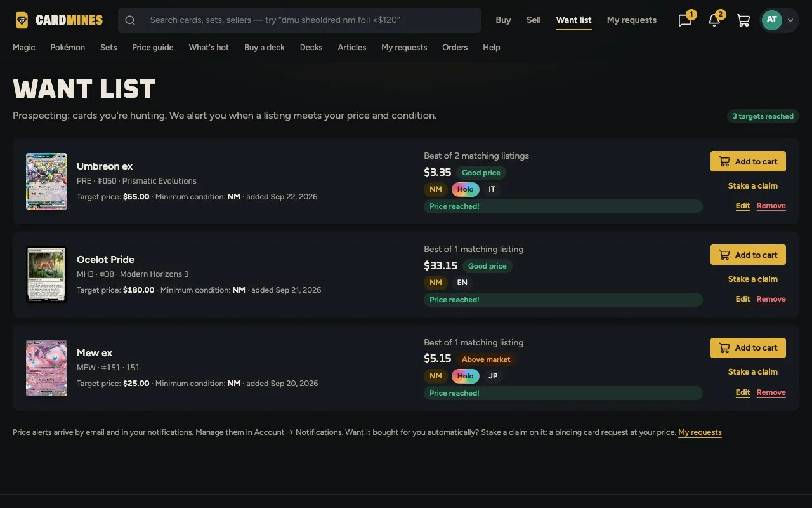Open My requests link in footer note
Image resolution: width=812 pixels, height=508 pixels.
click(x=700, y=432)
